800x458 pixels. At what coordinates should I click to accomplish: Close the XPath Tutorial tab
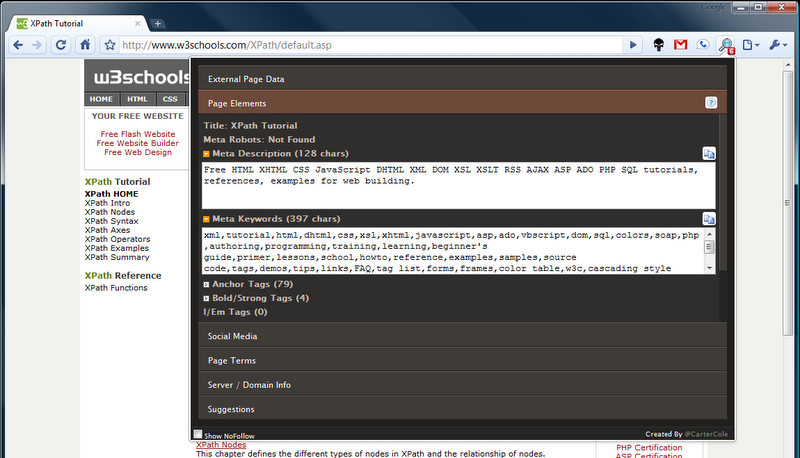pos(137,23)
